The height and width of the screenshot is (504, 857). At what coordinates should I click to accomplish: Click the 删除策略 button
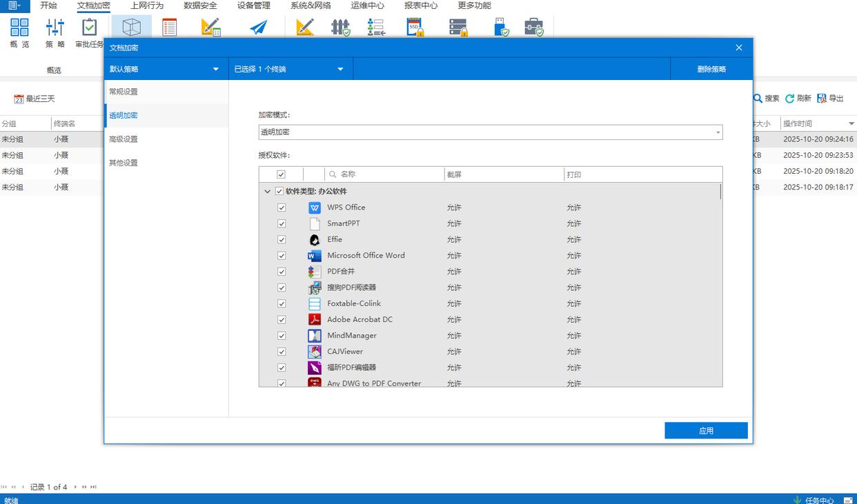tap(711, 69)
